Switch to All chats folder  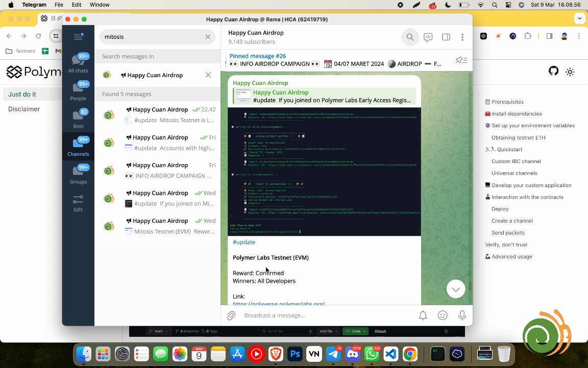[x=78, y=63]
